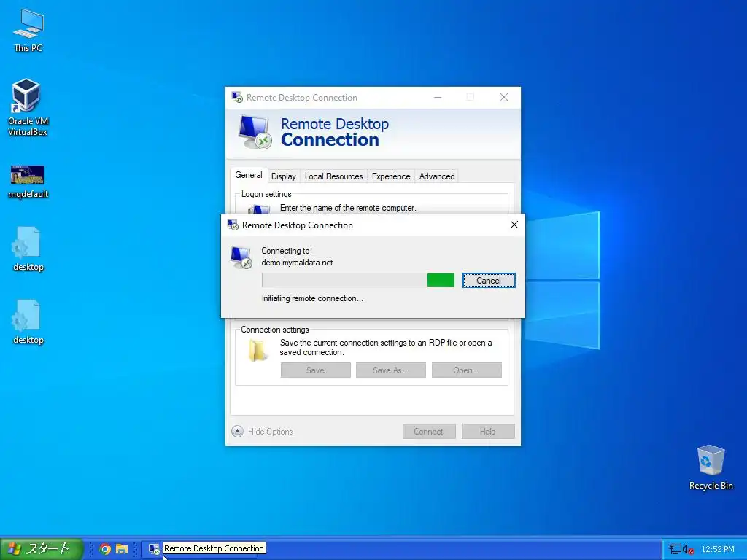Click the Save button in connection settings
747x560 pixels.
(315, 370)
